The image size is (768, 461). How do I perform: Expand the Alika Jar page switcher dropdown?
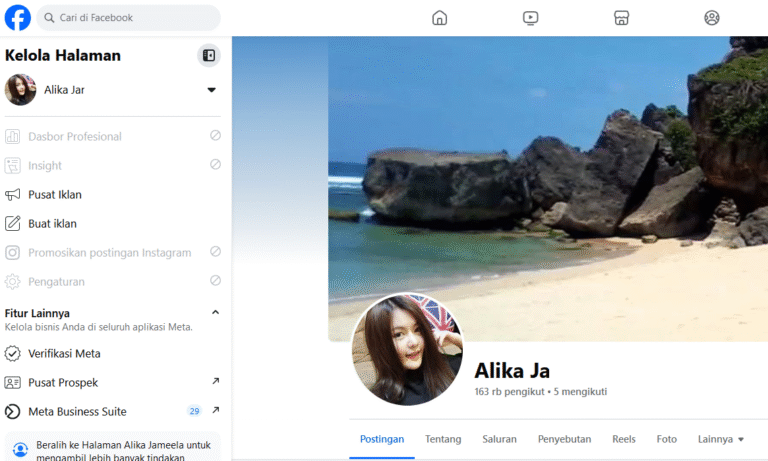point(211,90)
